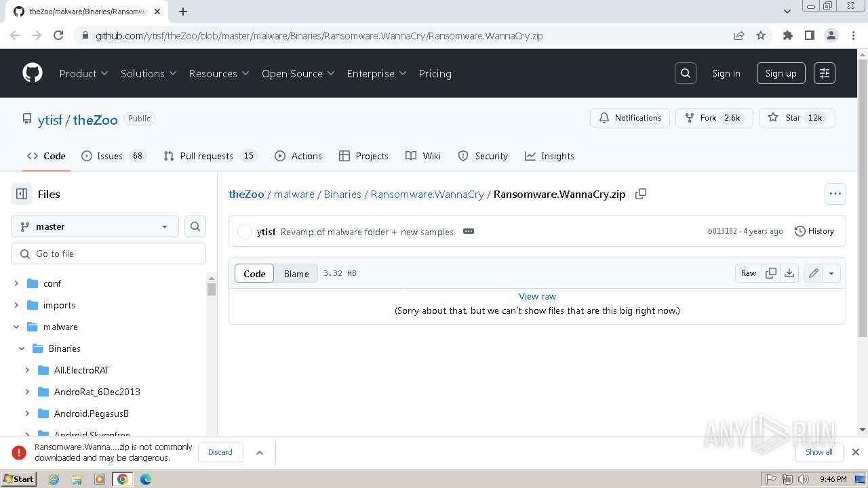Copy the file path icon
This screenshot has width=868, height=488.
coord(641,194)
